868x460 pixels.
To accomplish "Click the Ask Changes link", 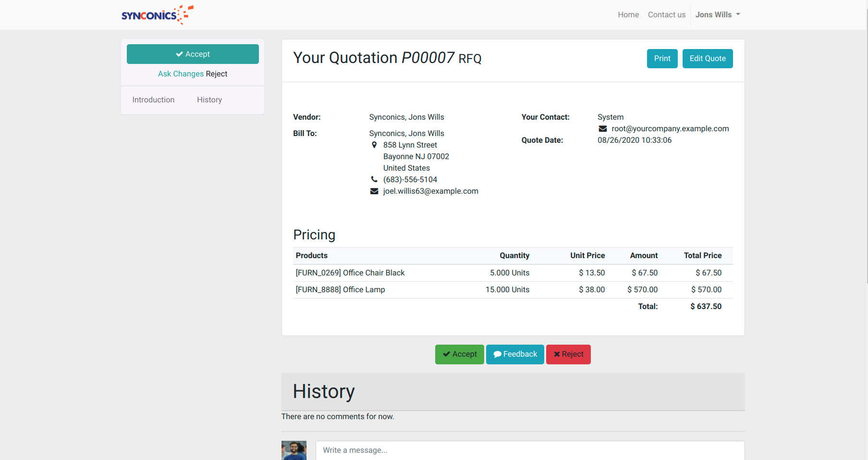I will click(181, 74).
